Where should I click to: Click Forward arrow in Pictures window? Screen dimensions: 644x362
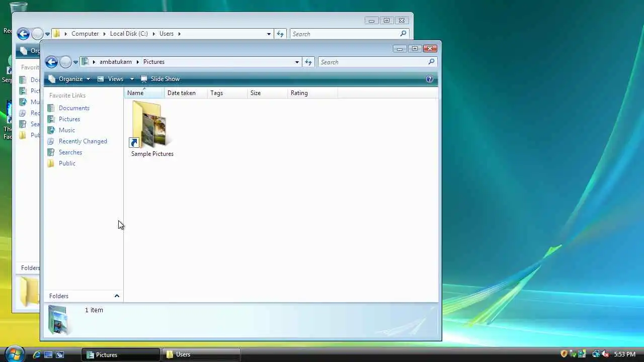coord(65,62)
